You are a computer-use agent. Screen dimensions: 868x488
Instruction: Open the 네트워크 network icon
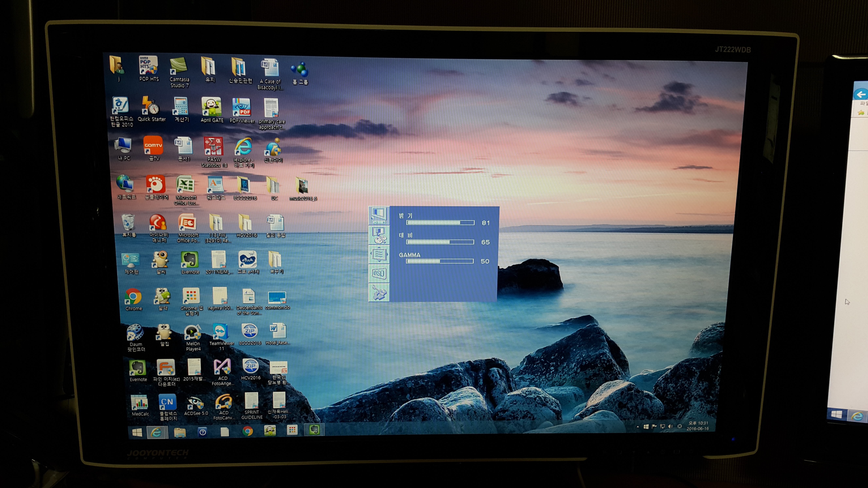(126, 187)
